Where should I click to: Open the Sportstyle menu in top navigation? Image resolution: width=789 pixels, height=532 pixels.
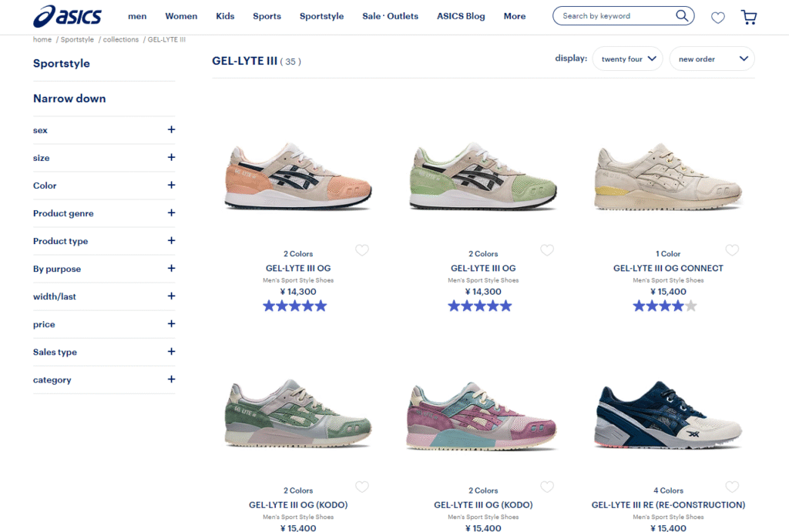click(x=321, y=16)
